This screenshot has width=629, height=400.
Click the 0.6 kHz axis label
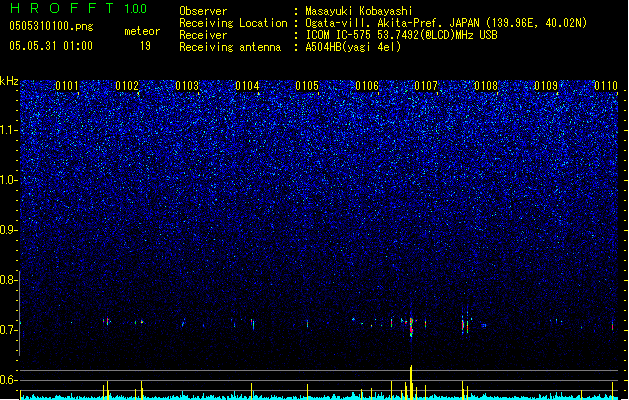8,380
